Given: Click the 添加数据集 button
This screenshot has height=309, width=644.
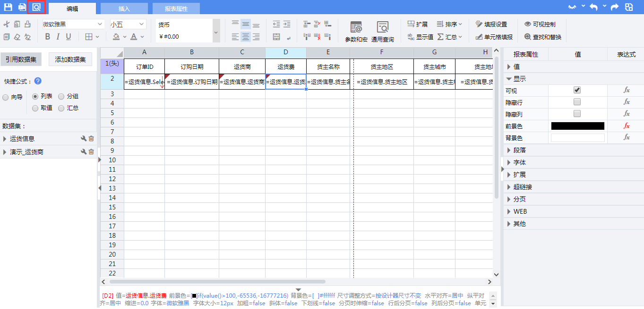Looking at the screenshot, I should 70,59.
